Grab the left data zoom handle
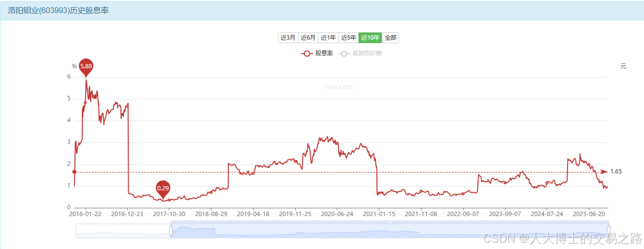This screenshot has width=644, height=249. pos(171,231)
